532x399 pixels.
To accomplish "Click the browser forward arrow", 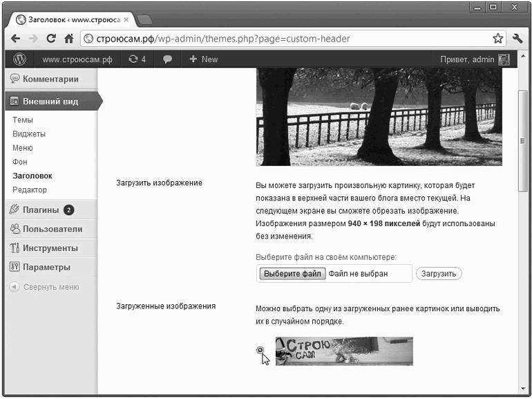I will click(x=33, y=39).
